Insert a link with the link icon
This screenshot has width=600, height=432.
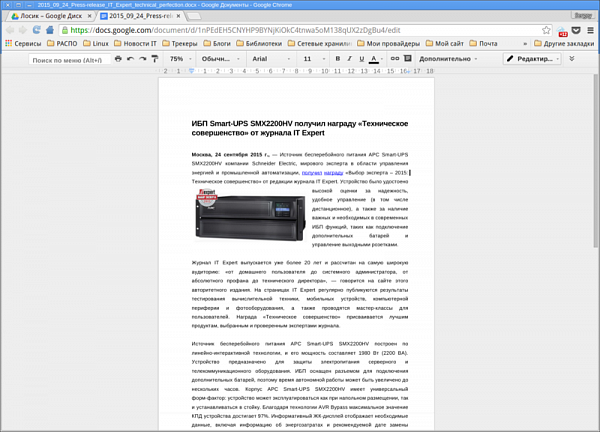coord(395,59)
